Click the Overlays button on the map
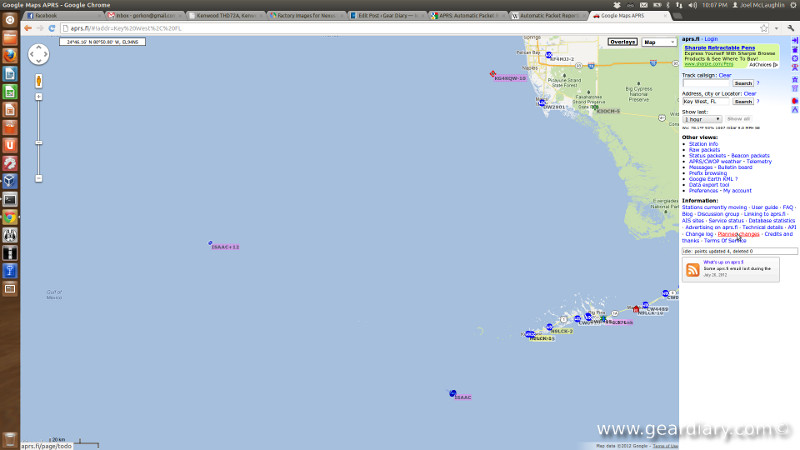The height and width of the screenshot is (450, 800). (x=622, y=42)
